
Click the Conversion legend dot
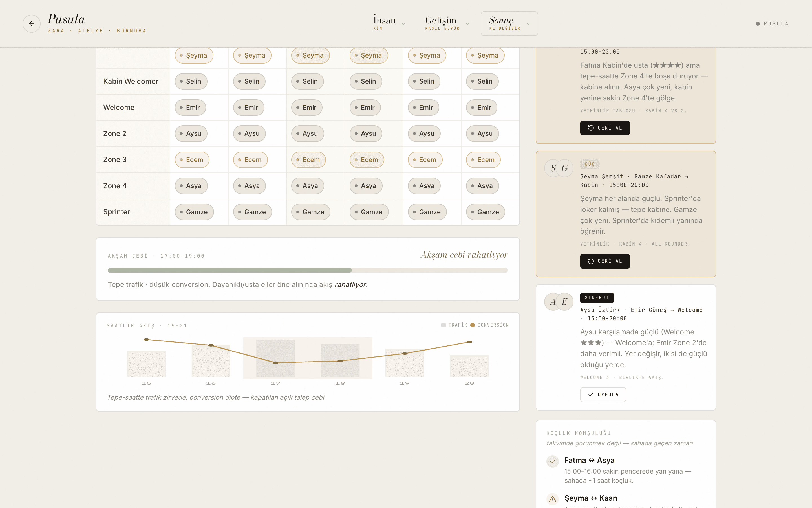click(473, 325)
